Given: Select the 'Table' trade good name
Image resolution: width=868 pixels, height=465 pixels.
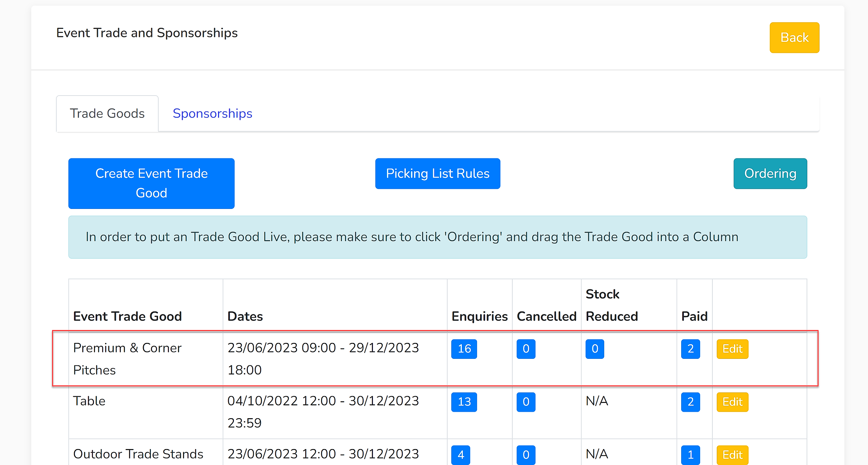Looking at the screenshot, I should pos(89,401).
